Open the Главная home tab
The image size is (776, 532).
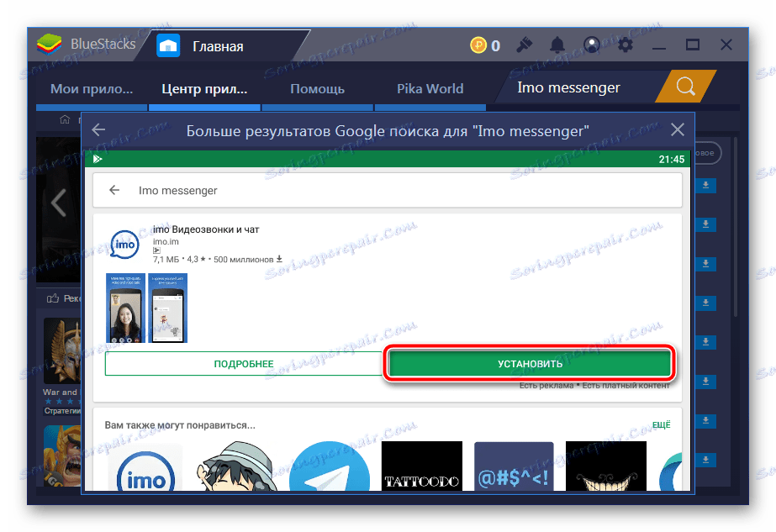pos(218,46)
